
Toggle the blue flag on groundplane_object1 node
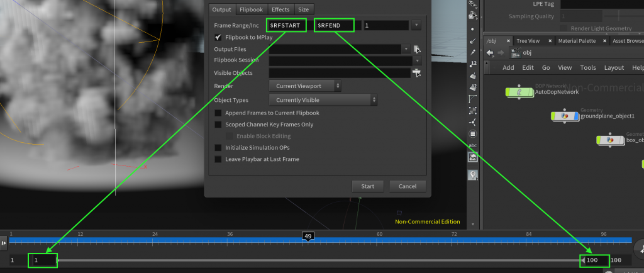pyautogui.click(x=577, y=116)
